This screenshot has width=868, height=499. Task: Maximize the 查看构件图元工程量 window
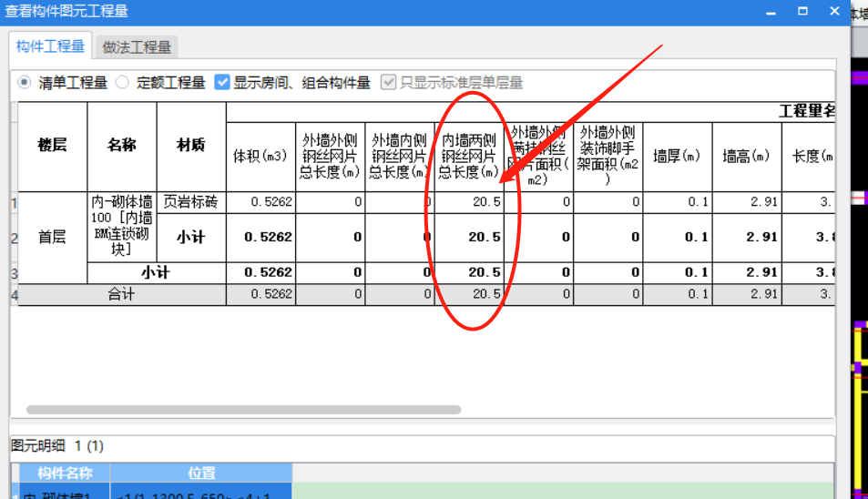pyautogui.click(x=802, y=11)
